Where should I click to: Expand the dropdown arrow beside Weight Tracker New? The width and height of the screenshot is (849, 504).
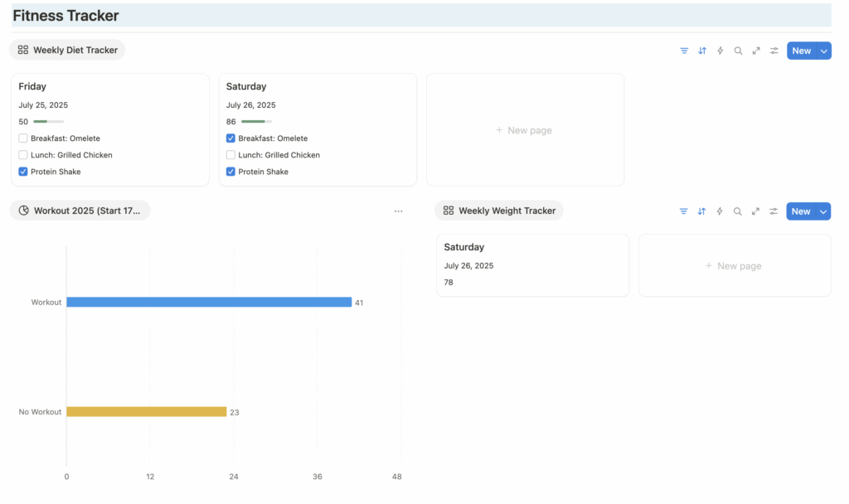(823, 211)
